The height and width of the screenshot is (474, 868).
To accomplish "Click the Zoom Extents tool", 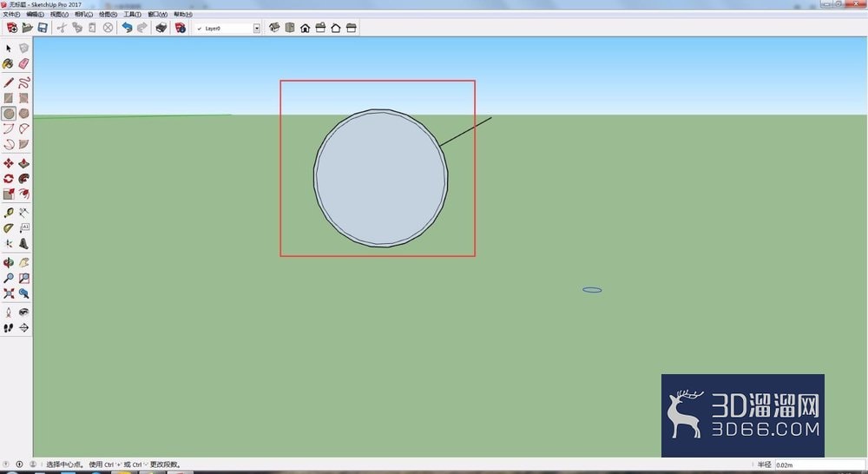I will point(9,293).
